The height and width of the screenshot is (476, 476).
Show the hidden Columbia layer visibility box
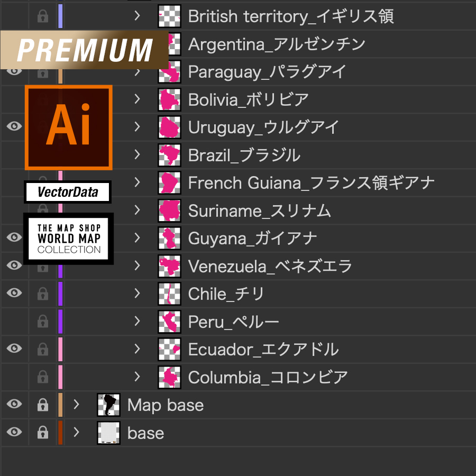(14, 377)
